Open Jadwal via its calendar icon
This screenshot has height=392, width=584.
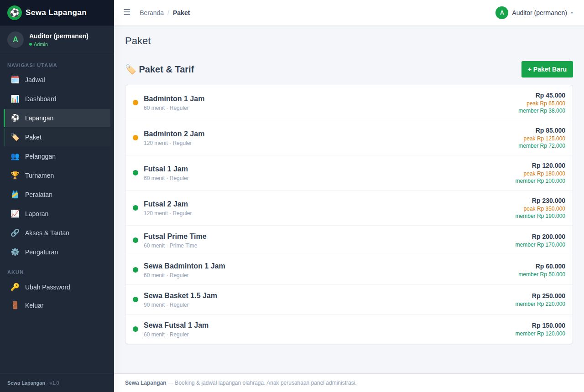(15, 80)
